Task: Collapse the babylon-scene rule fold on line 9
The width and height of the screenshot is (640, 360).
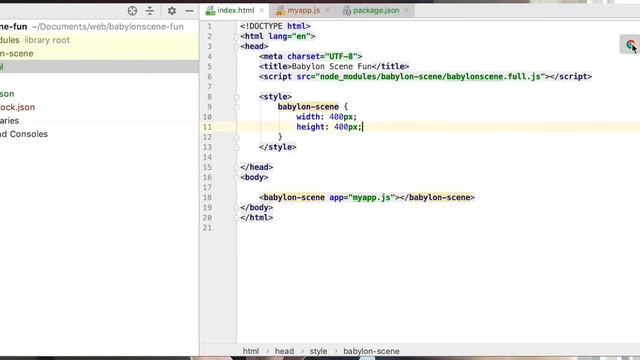Action: [x=236, y=107]
